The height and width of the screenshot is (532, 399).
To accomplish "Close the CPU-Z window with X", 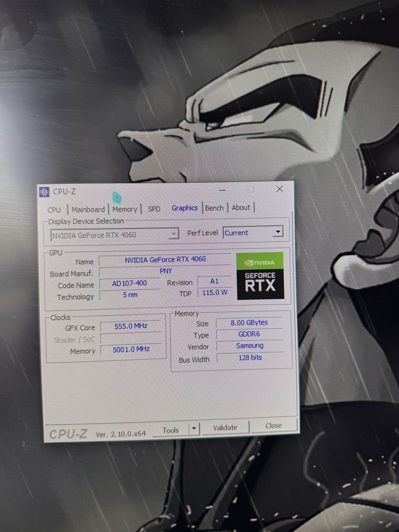I will pyautogui.click(x=280, y=189).
